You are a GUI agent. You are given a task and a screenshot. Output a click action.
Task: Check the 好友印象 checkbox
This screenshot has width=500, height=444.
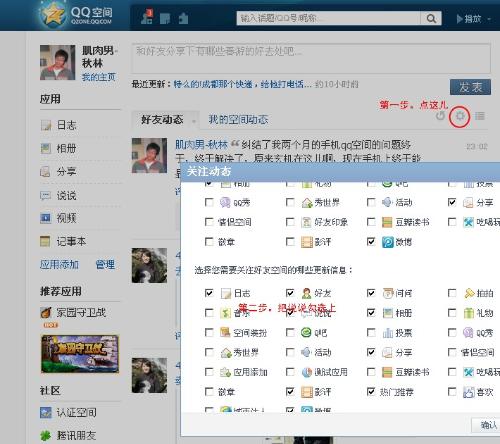290,222
